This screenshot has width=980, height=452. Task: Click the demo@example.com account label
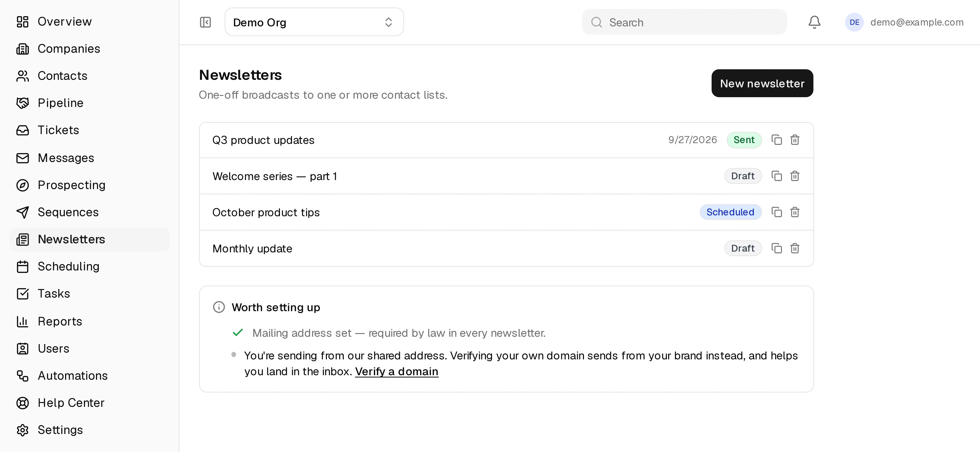tap(917, 22)
